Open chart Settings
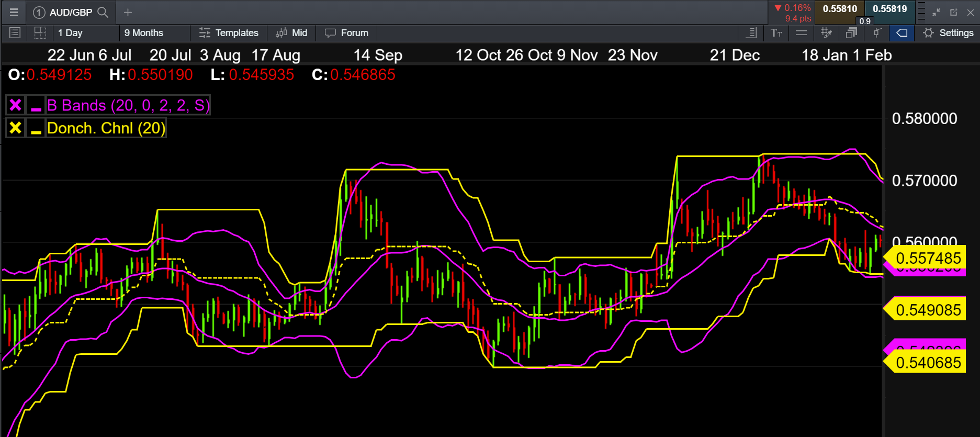This screenshot has height=437, width=980. tap(948, 33)
